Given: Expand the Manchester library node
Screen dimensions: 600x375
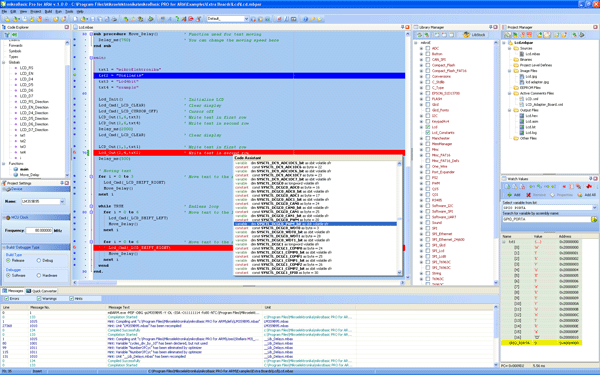Looking at the screenshot, I should [x=421, y=139].
